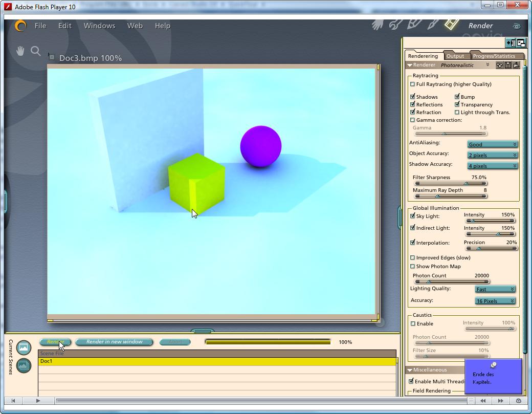This screenshot has height=414, width=532.
Task: Play the Flash tutorial
Action: tap(38, 401)
